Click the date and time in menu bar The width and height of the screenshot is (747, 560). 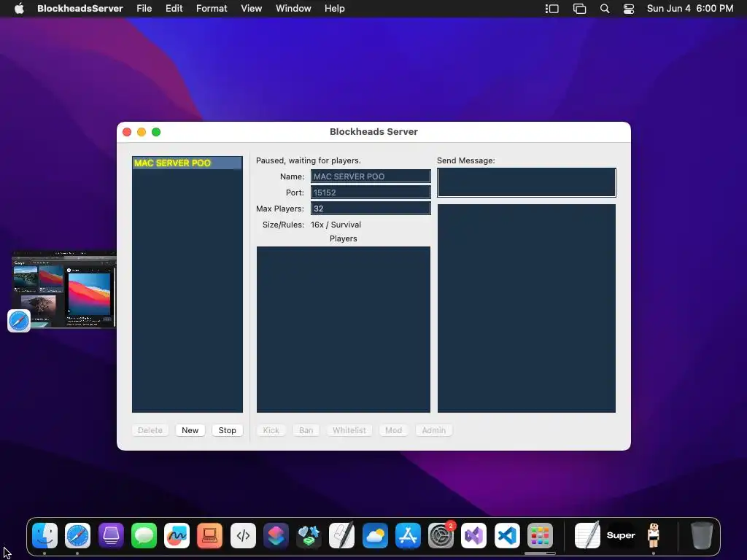[x=690, y=8]
